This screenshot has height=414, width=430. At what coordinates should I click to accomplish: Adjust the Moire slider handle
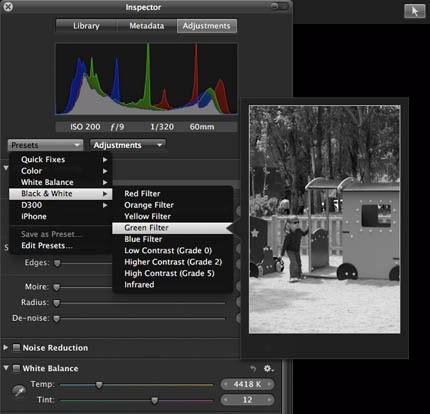tap(57, 287)
